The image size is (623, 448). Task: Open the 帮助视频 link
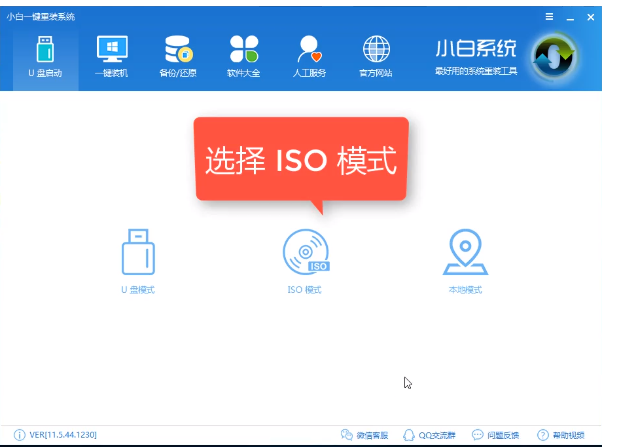pos(561,435)
